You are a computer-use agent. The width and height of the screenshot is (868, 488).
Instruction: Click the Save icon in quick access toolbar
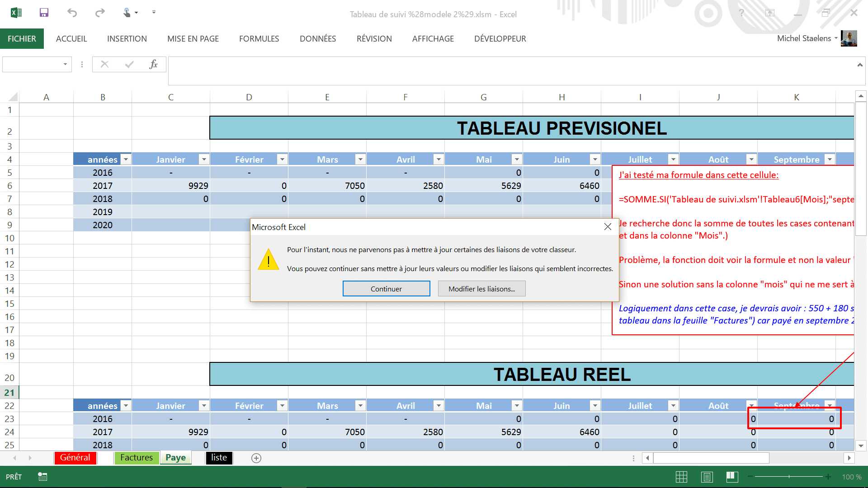coord(44,13)
